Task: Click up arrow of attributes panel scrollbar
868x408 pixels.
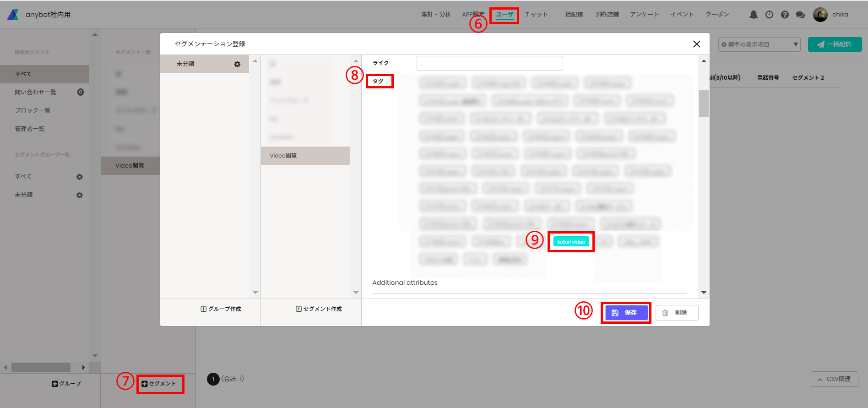Action: click(x=704, y=61)
